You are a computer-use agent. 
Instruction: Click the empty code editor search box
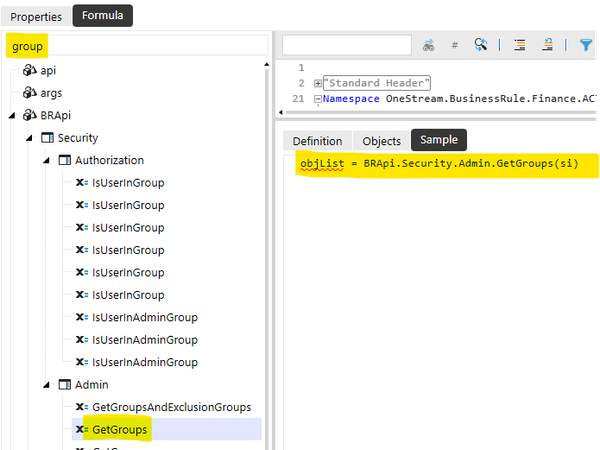click(347, 45)
